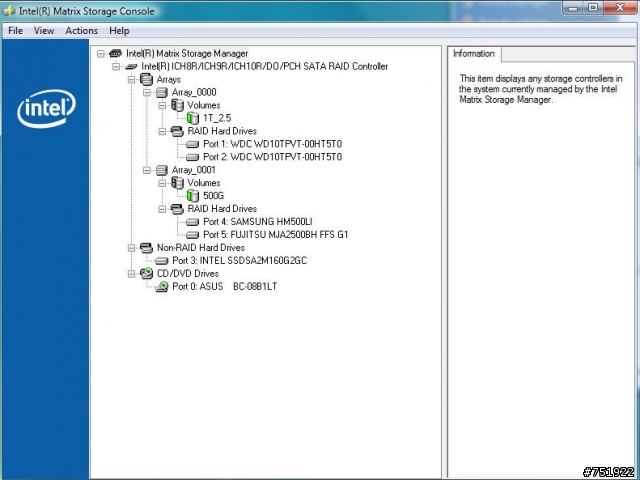Collapse Volumes under Array_0000
Image resolution: width=640 pixels, height=480 pixels.
pyautogui.click(x=162, y=105)
